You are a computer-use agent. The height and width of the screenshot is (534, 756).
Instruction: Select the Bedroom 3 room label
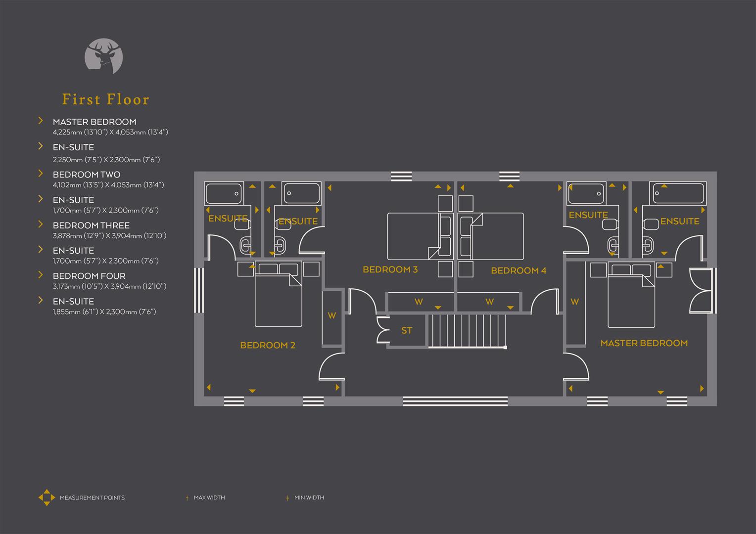coord(391,269)
